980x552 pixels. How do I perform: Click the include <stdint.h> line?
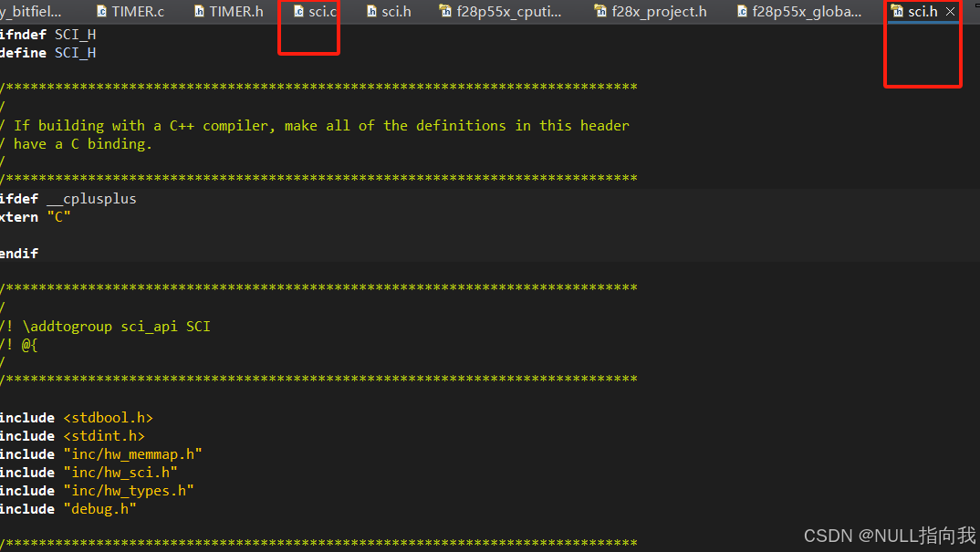pyautogui.click(x=72, y=436)
